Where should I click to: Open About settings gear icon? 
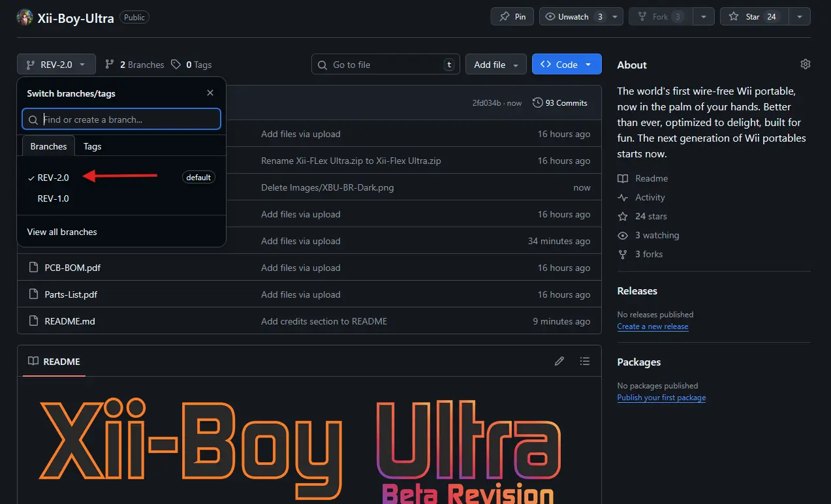806,64
